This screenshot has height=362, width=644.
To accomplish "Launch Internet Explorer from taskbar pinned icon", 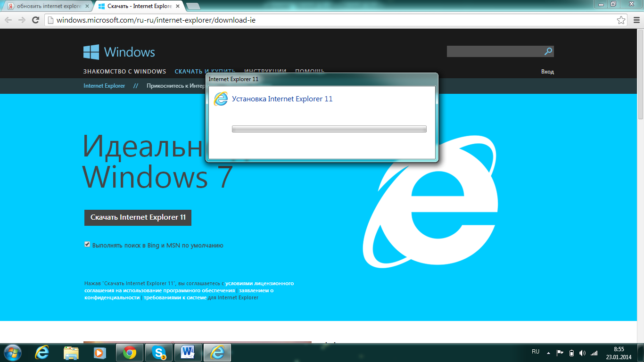I will coord(42,353).
